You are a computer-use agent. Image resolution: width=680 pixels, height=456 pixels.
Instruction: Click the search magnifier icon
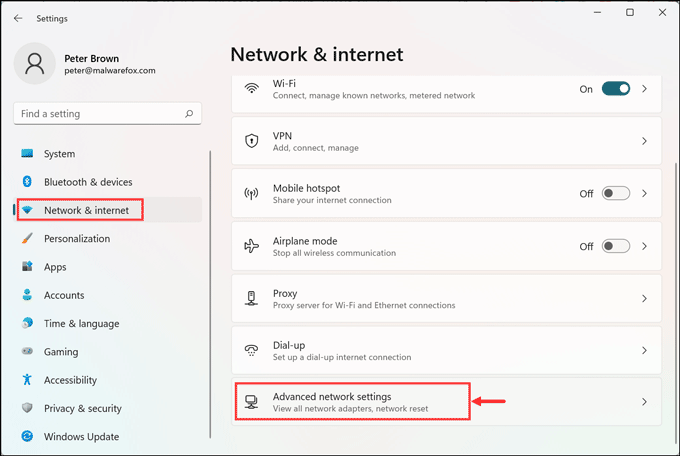[x=189, y=114]
